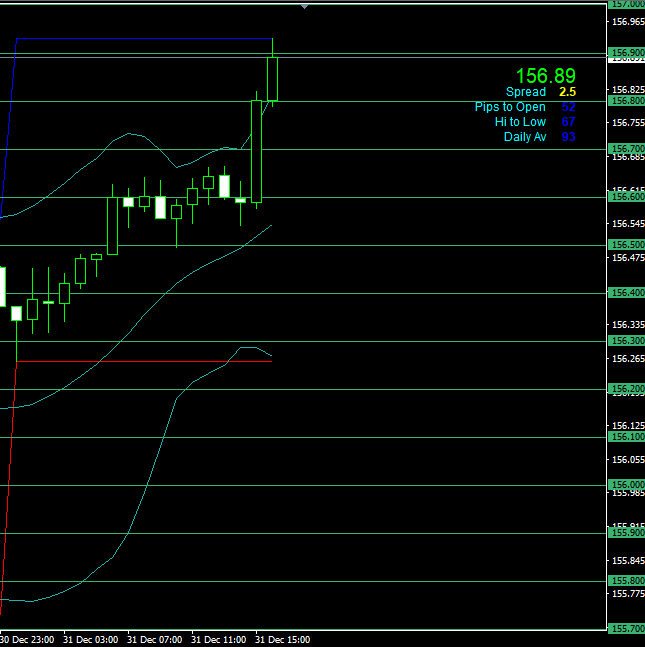Click the blue 93 daily average value

click(568, 137)
